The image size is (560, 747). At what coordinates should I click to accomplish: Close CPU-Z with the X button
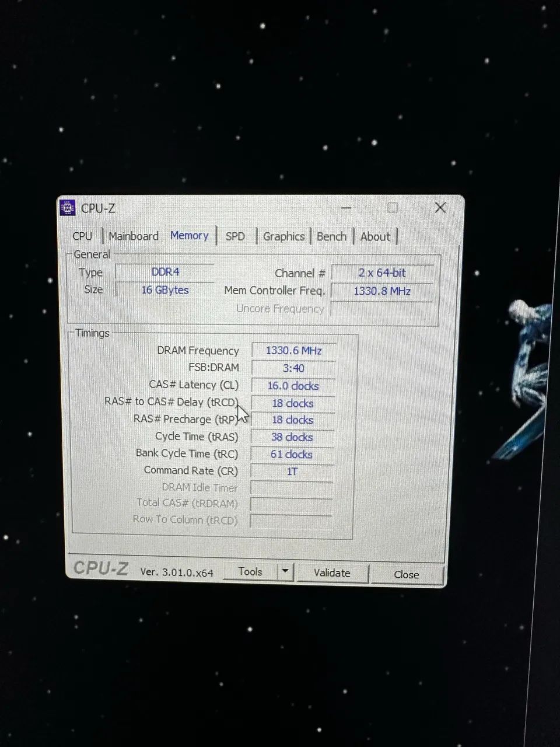click(440, 208)
